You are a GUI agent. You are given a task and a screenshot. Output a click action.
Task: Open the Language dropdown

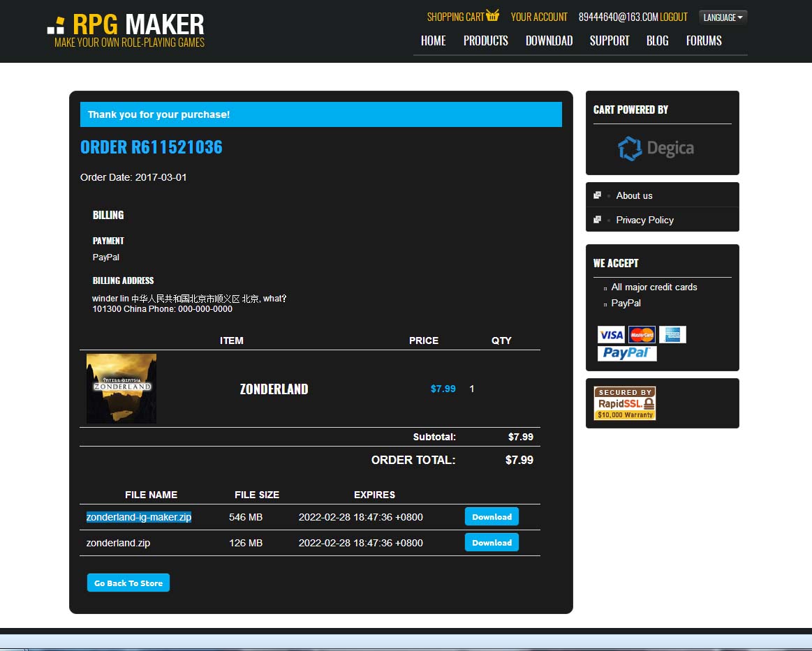[723, 17]
